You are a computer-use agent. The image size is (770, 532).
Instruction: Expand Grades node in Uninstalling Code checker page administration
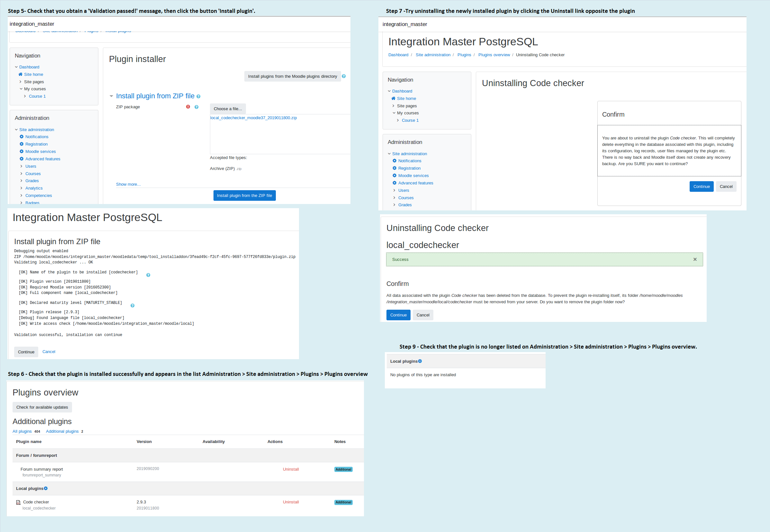click(394, 205)
